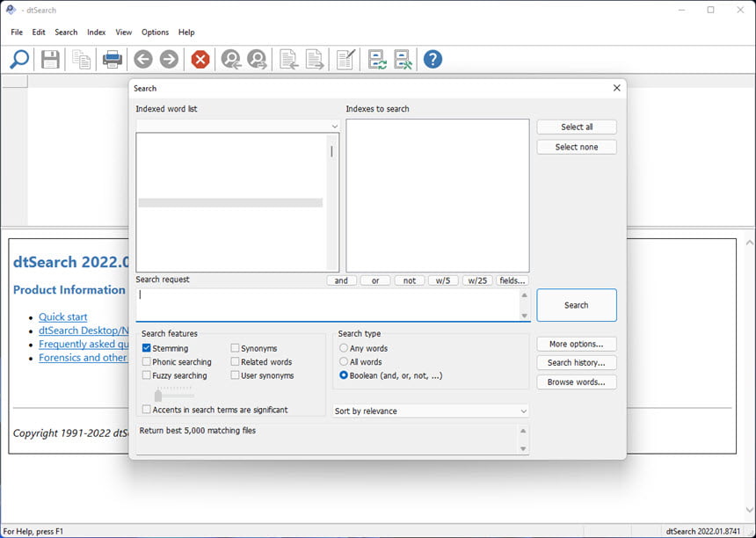The image size is (756, 538).
Task: Click Select none button
Action: (577, 147)
